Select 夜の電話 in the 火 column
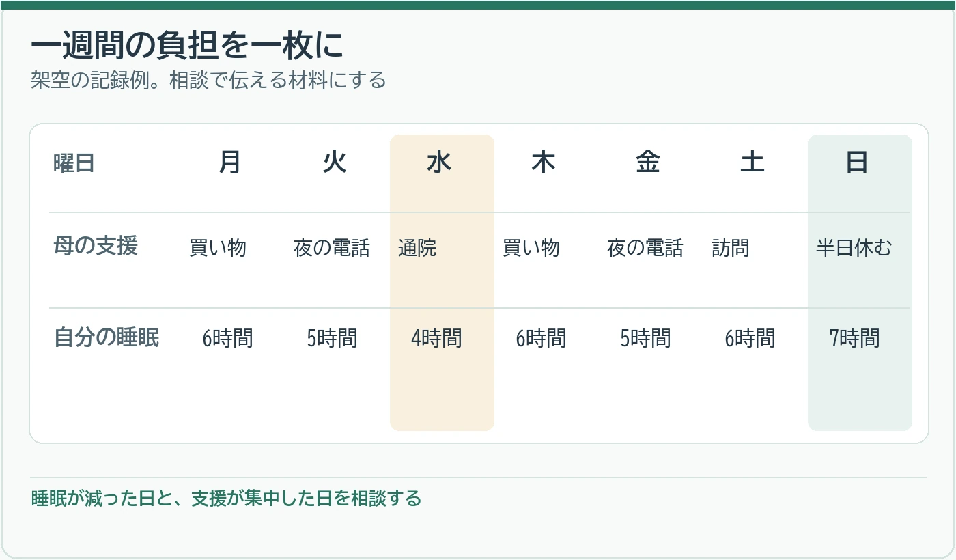The image size is (956, 560). pyautogui.click(x=332, y=248)
